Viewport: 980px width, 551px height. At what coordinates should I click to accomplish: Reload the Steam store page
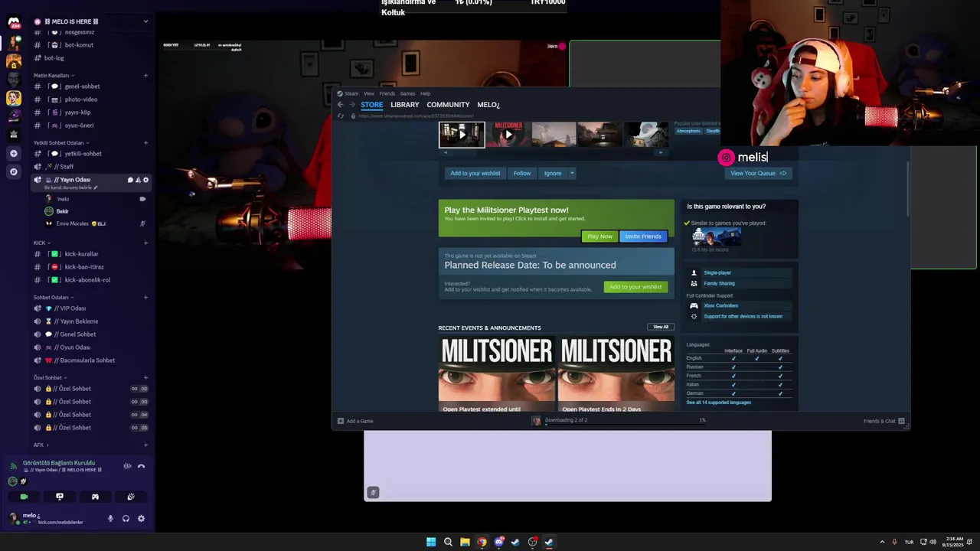tap(341, 116)
